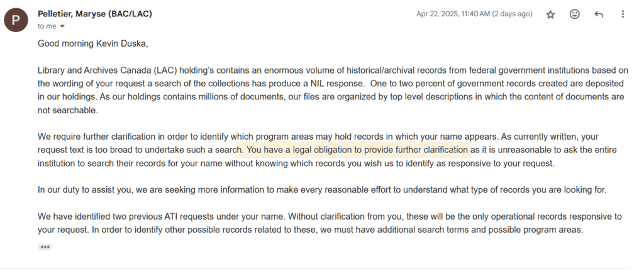This screenshot has height=270, width=644.
Task: Reply to the email with the arrow icon
Action: (x=599, y=14)
